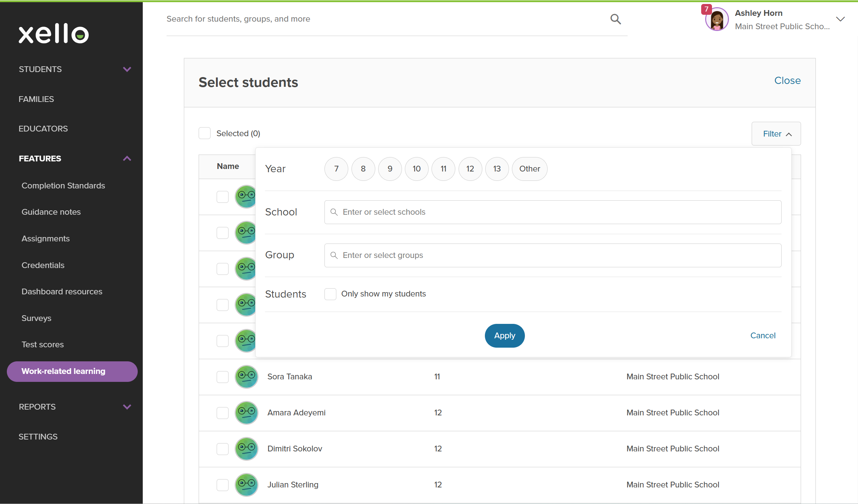Click the magnifier in the School field
Screen dimensions: 858x504
pos(334,212)
